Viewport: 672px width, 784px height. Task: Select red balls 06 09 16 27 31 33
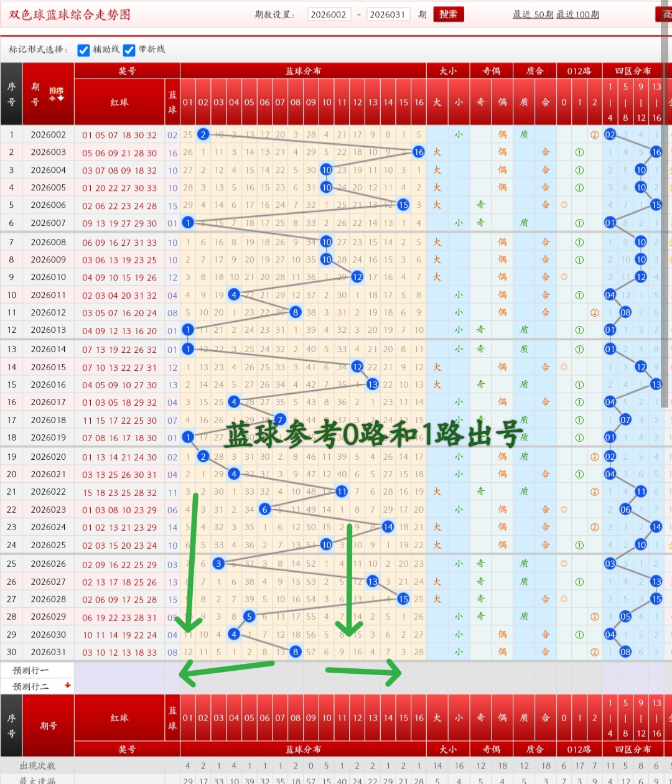click(x=119, y=243)
